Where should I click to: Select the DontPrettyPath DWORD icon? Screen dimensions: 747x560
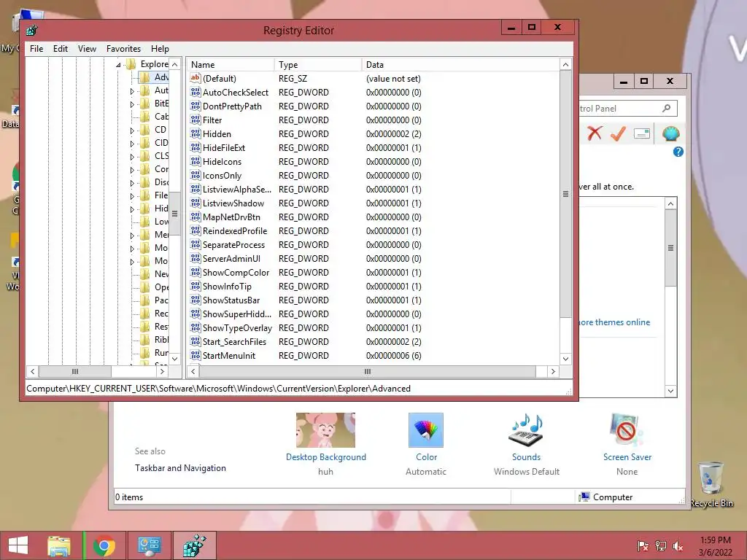click(196, 106)
